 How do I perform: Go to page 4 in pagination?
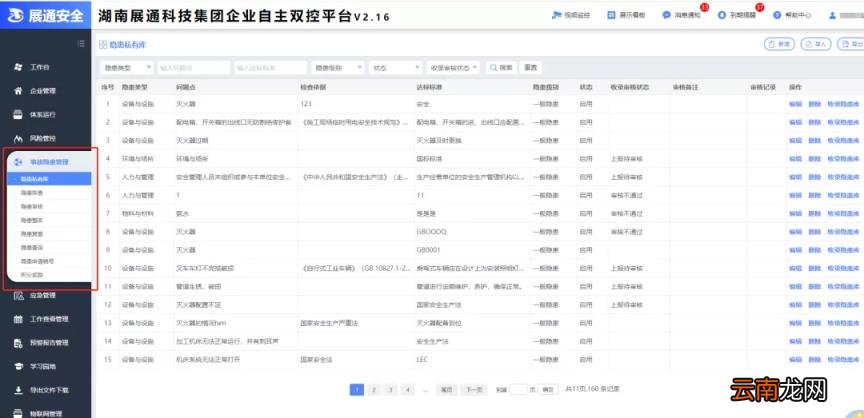[x=408, y=389]
